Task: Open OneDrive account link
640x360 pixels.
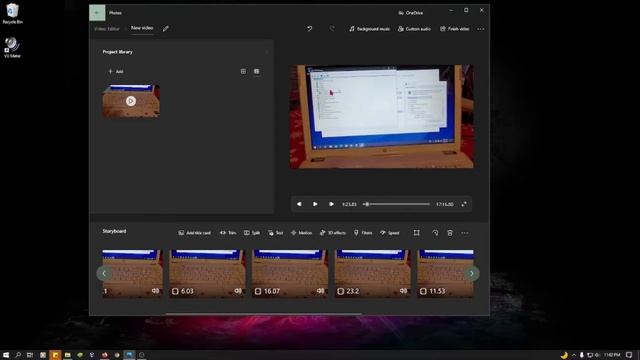Action: (411, 13)
